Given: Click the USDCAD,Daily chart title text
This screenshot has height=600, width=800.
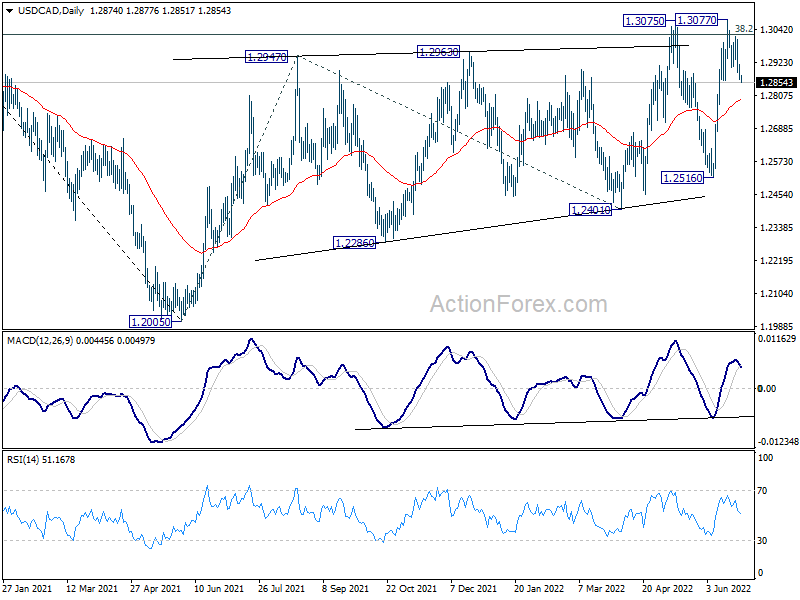Looking at the screenshot, I should 51,11.
